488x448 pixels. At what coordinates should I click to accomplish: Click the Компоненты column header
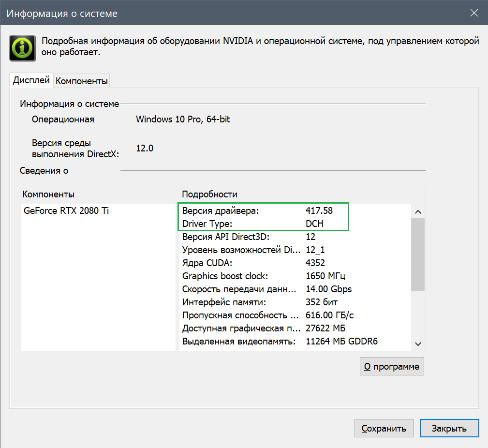[48, 194]
